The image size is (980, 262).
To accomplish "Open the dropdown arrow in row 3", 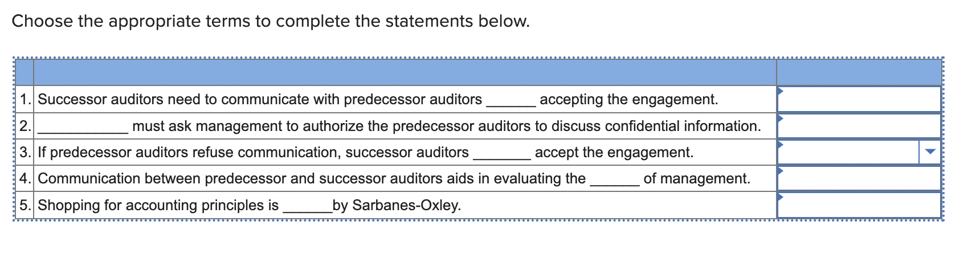I will point(930,152).
